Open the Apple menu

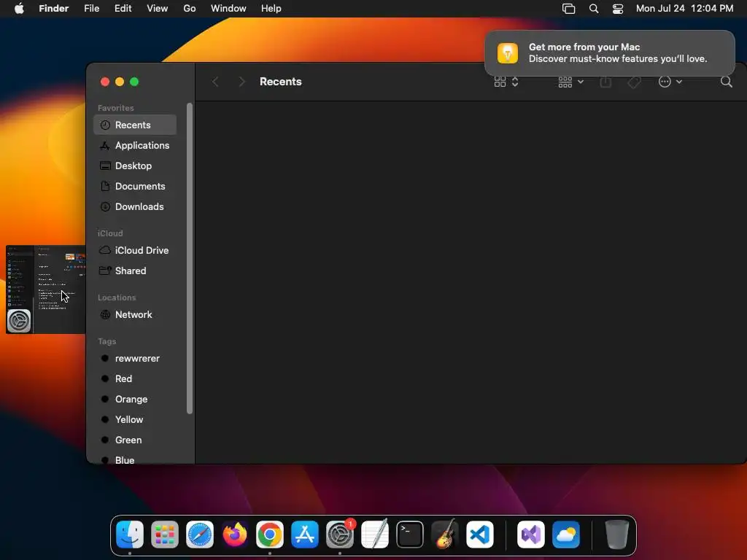(x=19, y=8)
